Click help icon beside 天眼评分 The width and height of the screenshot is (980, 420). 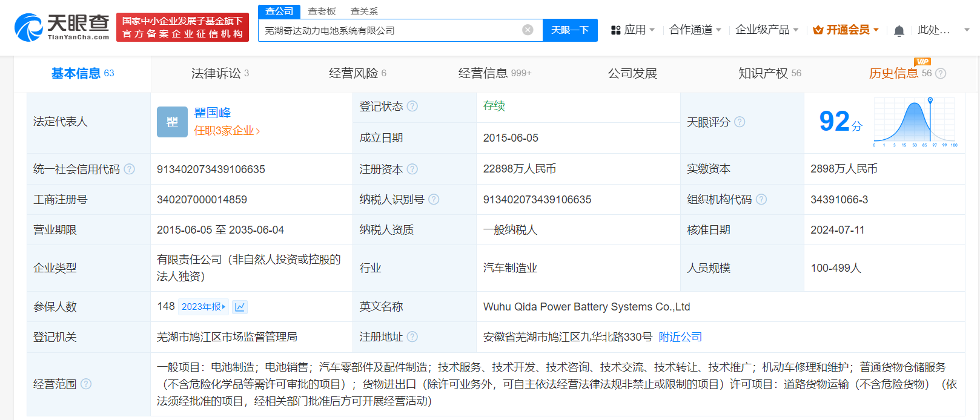point(740,122)
